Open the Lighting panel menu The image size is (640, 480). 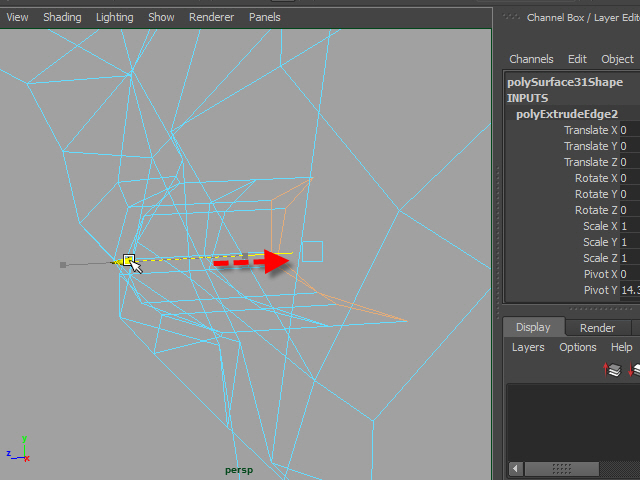114,17
